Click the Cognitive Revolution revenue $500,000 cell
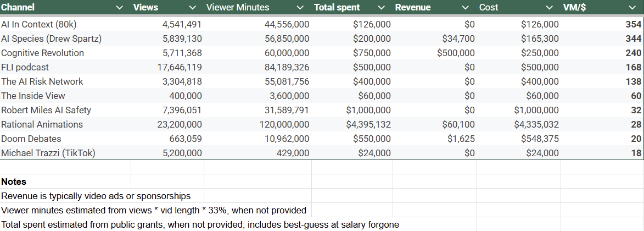 click(x=456, y=53)
